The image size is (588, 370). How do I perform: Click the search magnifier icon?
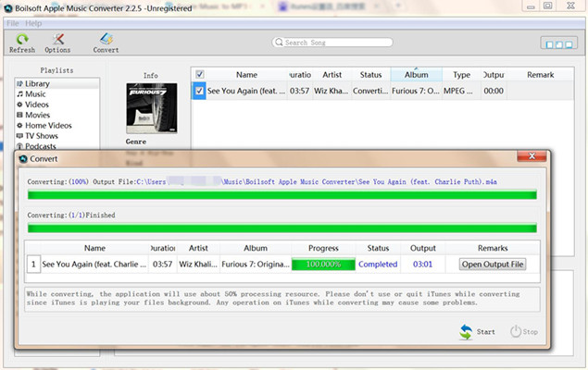tap(279, 42)
